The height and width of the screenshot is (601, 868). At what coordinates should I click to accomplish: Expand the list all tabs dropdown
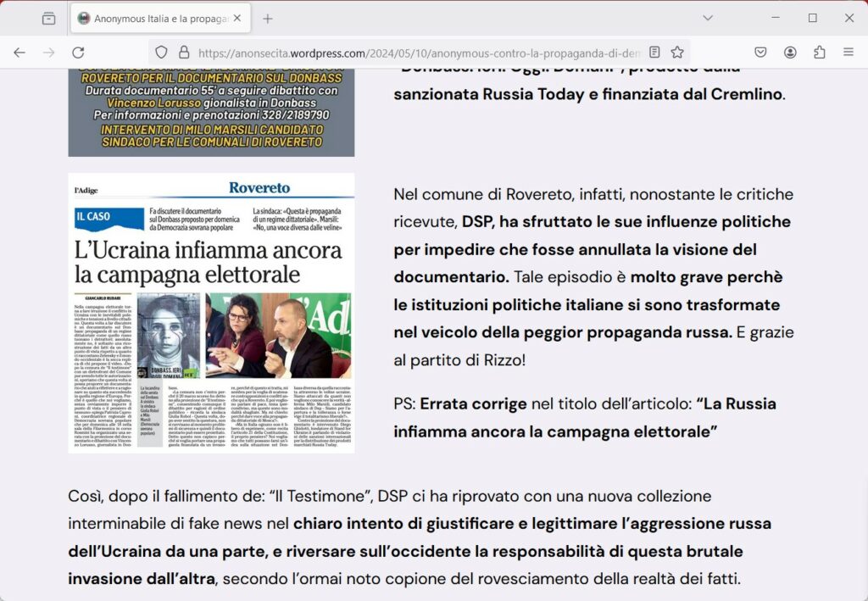point(708,18)
